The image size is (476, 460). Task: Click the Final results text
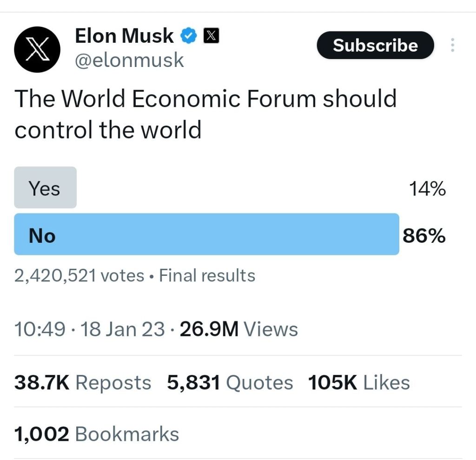tap(207, 276)
